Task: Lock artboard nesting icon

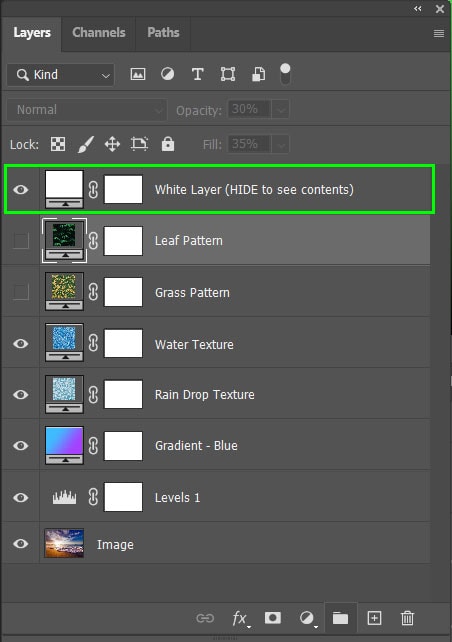Action: [x=139, y=144]
